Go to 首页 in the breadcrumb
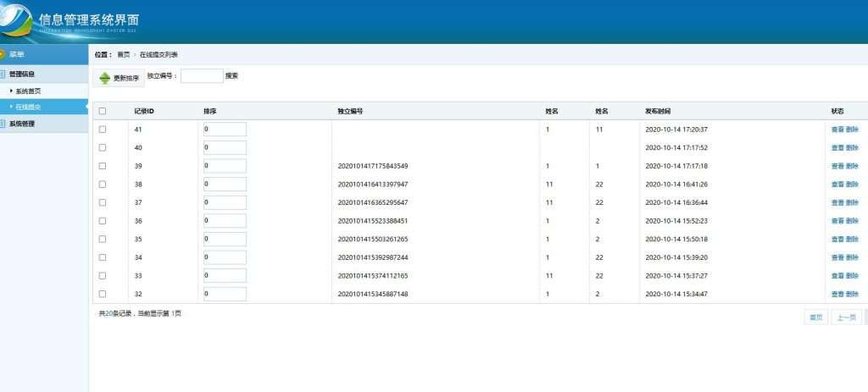Viewport: 868px width, 392px height. 124,54
